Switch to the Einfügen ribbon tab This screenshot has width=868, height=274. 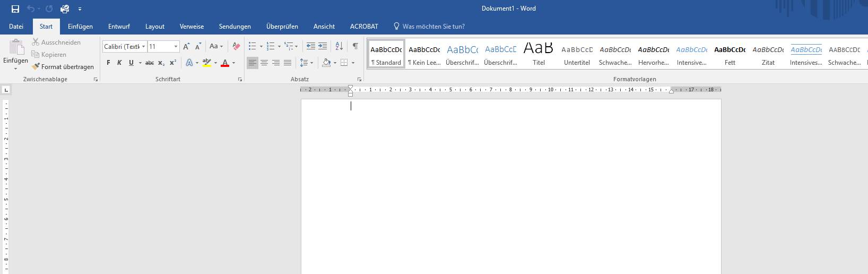point(80,27)
